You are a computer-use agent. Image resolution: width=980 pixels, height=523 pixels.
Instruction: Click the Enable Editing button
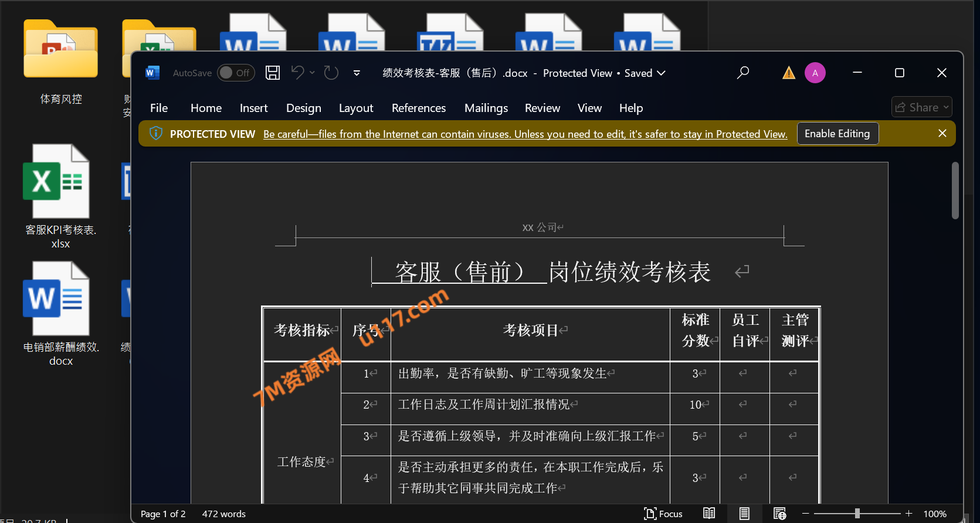pos(837,134)
